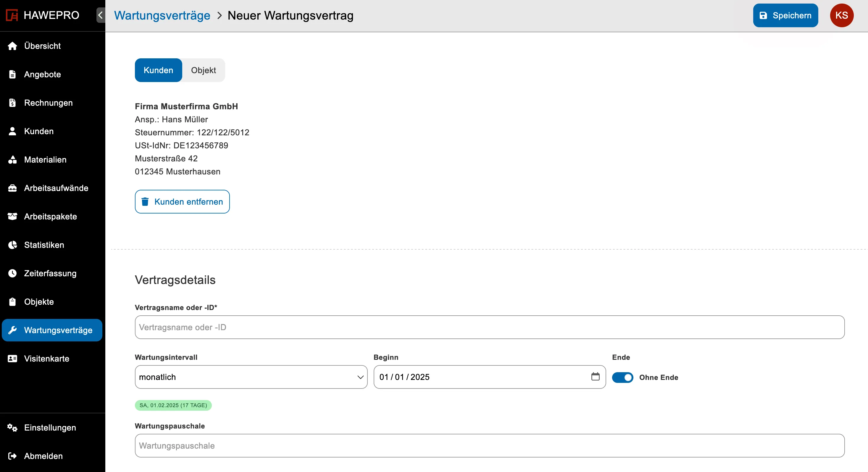Click the Arbeitsaufwände toolbox icon

pos(12,188)
